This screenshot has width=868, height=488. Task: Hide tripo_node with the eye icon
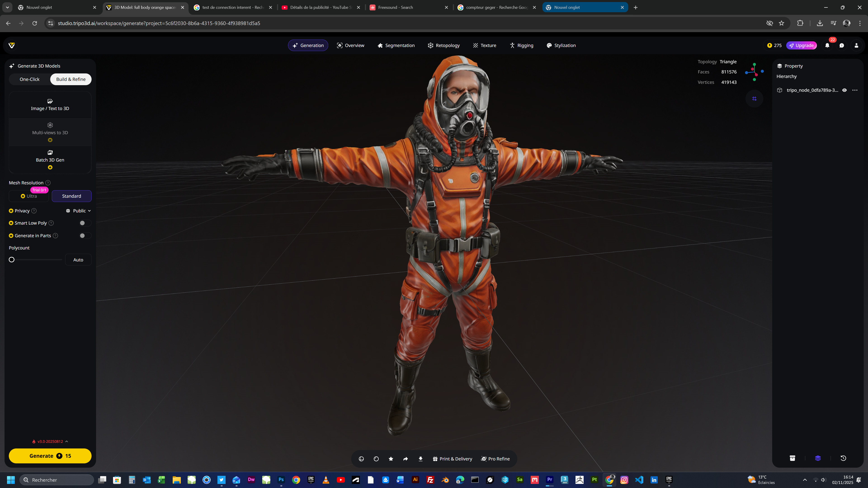tap(844, 90)
